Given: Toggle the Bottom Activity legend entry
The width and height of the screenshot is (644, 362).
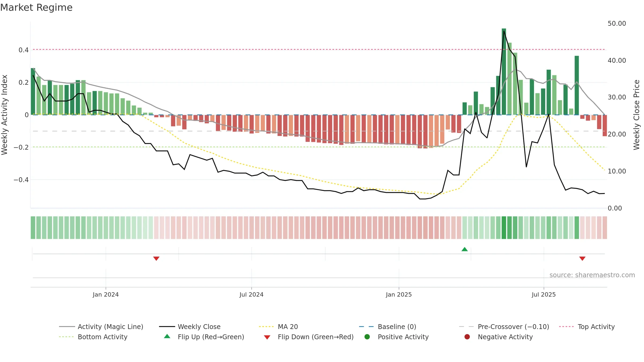Looking at the screenshot, I should (x=93, y=337).
